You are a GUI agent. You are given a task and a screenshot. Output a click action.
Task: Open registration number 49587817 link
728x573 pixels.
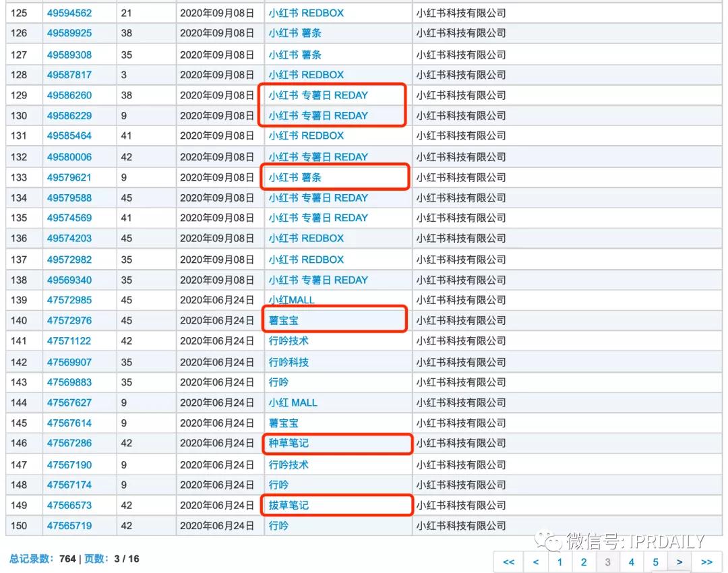69,75
